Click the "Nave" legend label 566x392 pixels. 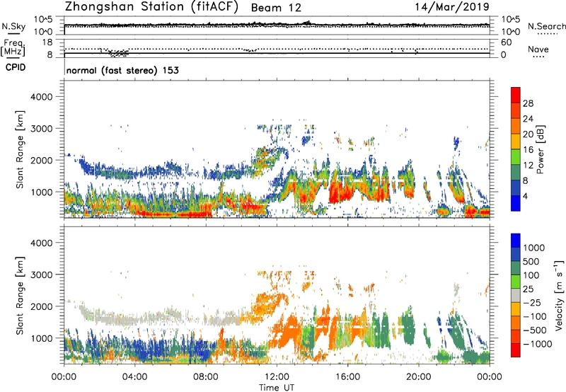coord(538,49)
